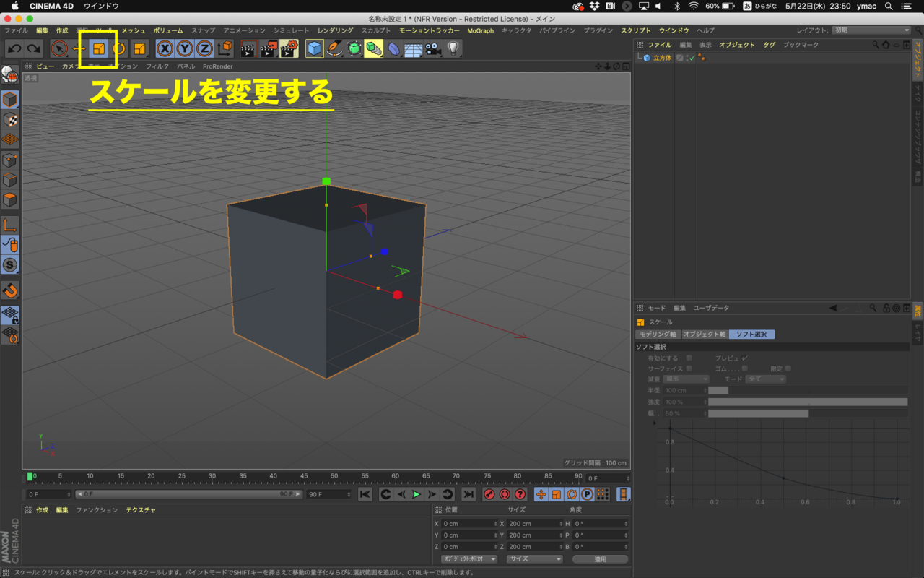Open the Deformer capsule icon
This screenshot has width=924, height=578.
pos(393,49)
